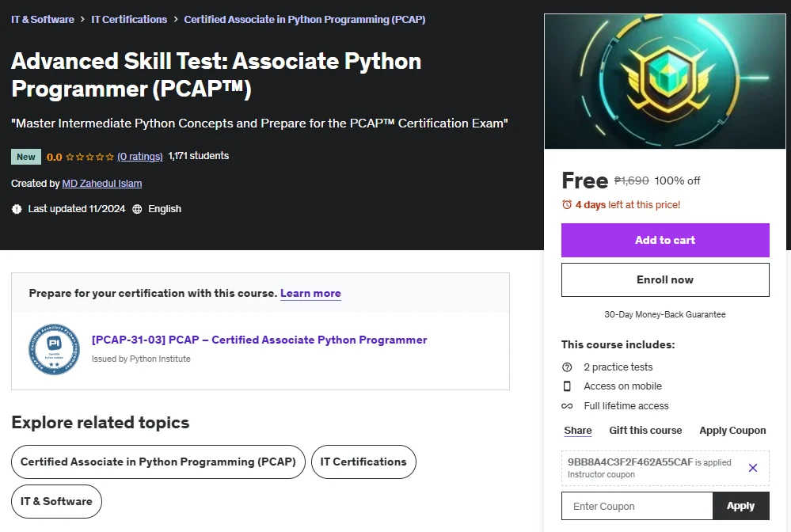Click the practice tests question icon

(567, 367)
